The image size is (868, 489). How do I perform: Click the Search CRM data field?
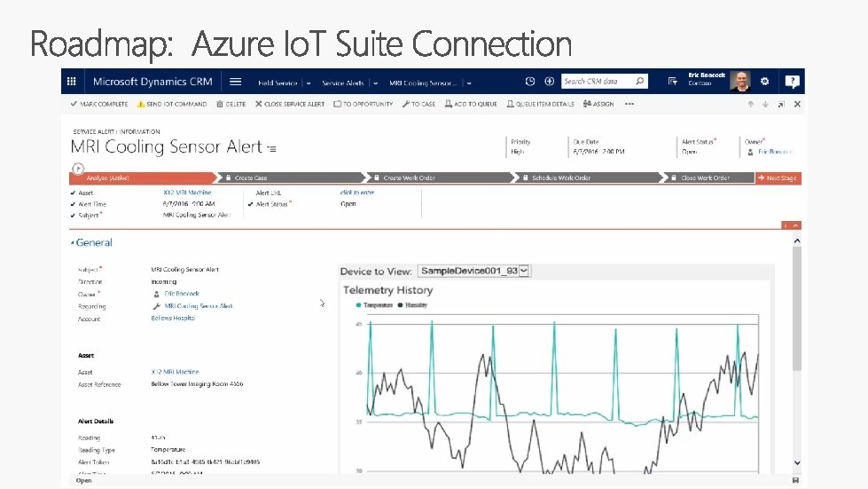pos(599,82)
